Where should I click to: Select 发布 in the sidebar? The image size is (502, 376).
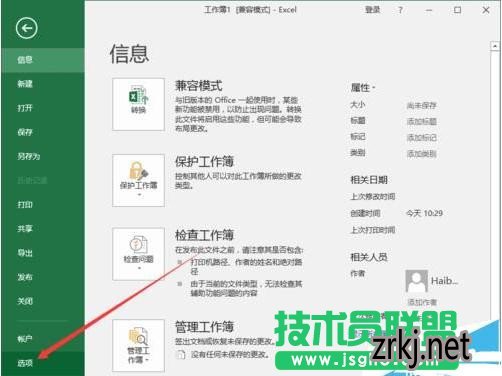[43, 277]
